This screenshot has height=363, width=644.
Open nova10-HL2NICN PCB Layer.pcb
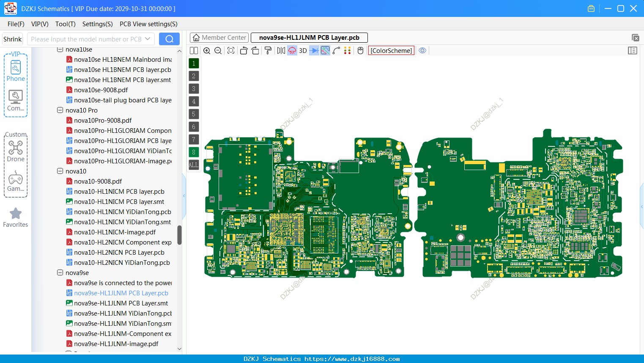point(115,252)
